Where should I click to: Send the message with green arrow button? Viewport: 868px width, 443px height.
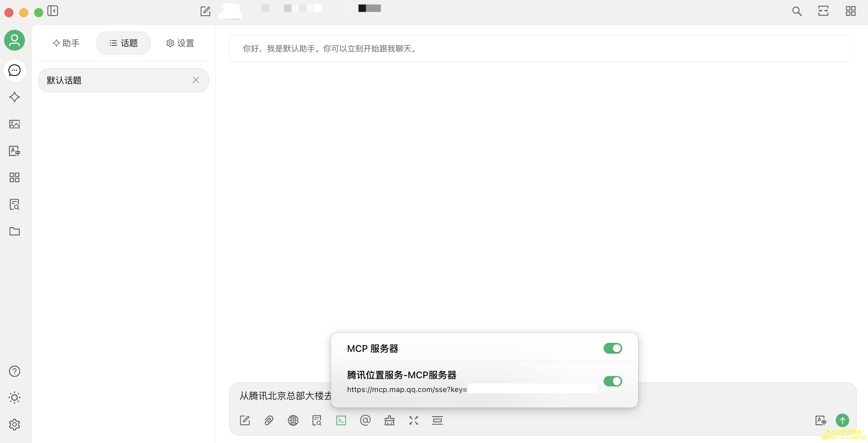[x=842, y=421]
